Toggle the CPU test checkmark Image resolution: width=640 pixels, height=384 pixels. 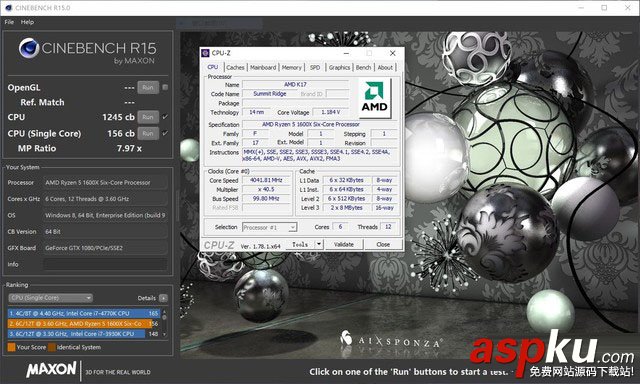[x=165, y=117]
